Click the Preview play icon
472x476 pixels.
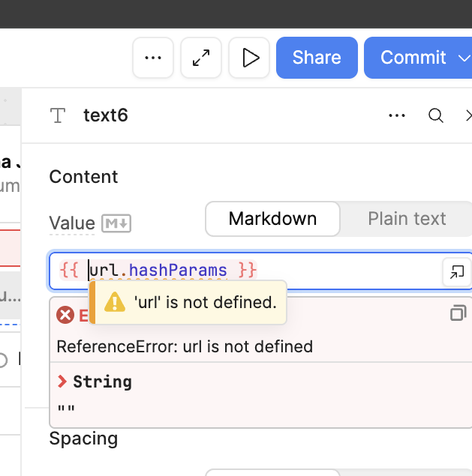(249, 58)
